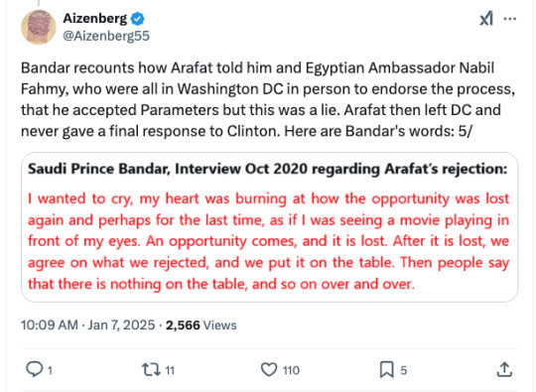This screenshot has height=392, width=536.
Task: Click the red quoted text in the image
Action: [x=269, y=241]
